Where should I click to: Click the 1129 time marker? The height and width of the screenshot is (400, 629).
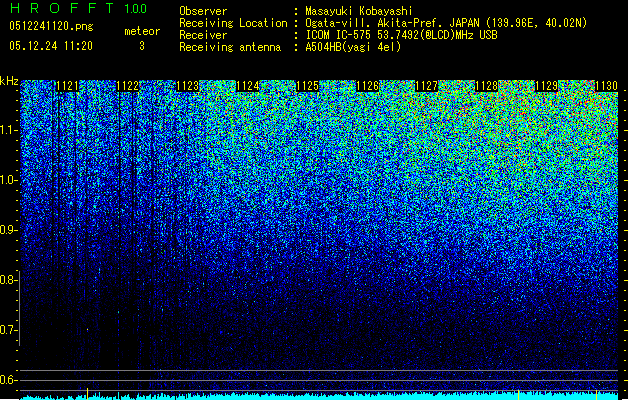click(x=547, y=86)
